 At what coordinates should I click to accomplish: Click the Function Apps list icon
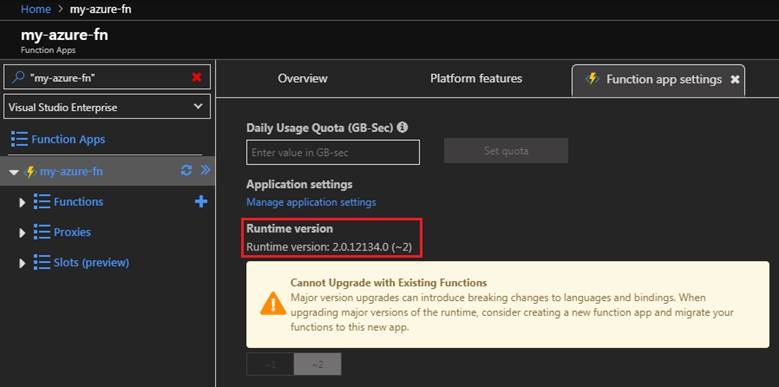(x=19, y=140)
